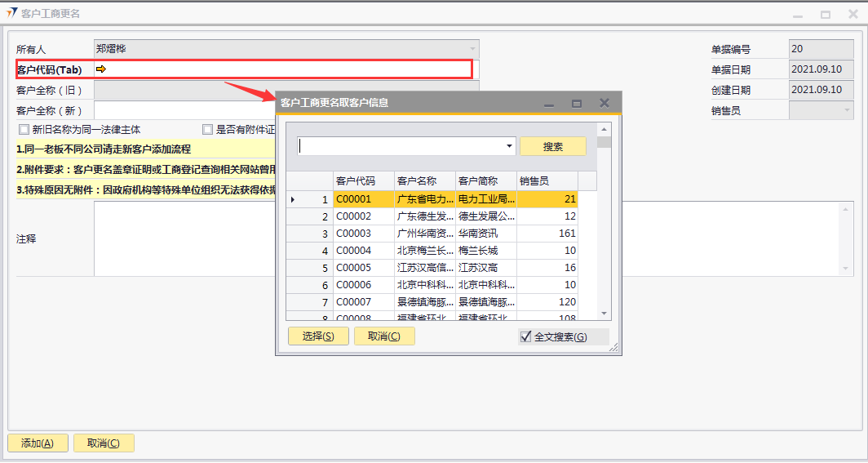Click the yellow arrow in 客户代码 field

point(101,69)
